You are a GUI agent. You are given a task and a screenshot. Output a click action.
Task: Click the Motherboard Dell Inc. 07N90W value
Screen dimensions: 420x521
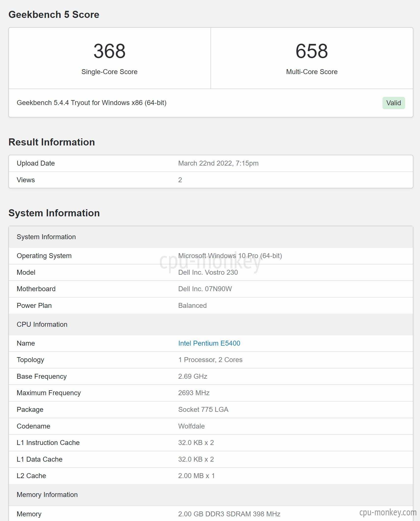coord(205,289)
